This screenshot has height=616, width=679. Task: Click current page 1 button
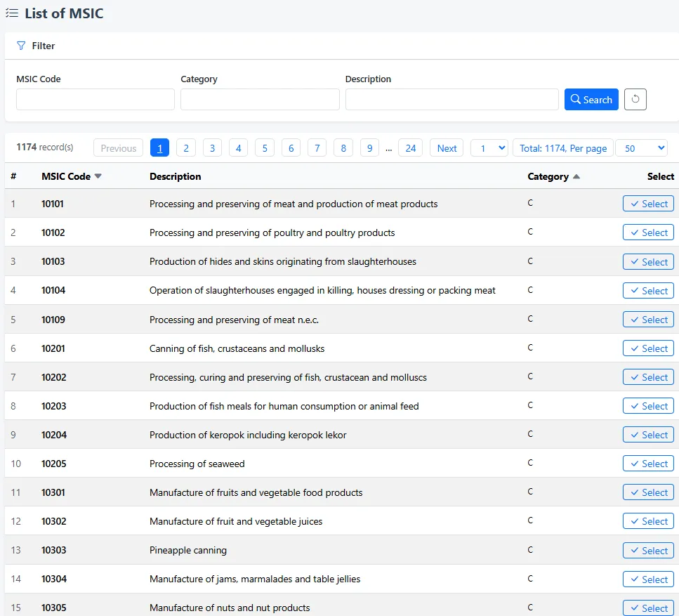coord(160,148)
